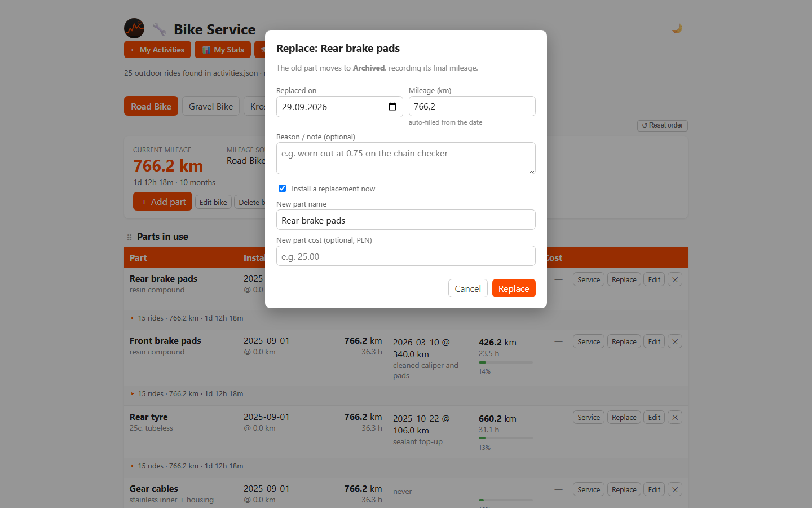This screenshot has height=508, width=812.
Task: Click the Service button for Rear tyre
Action: pos(589,417)
